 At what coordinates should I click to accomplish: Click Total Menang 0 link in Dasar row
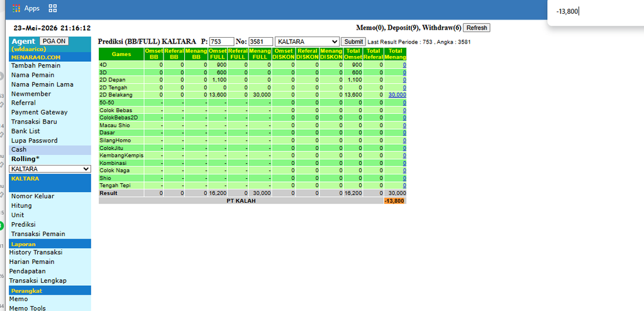coord(404,132)
